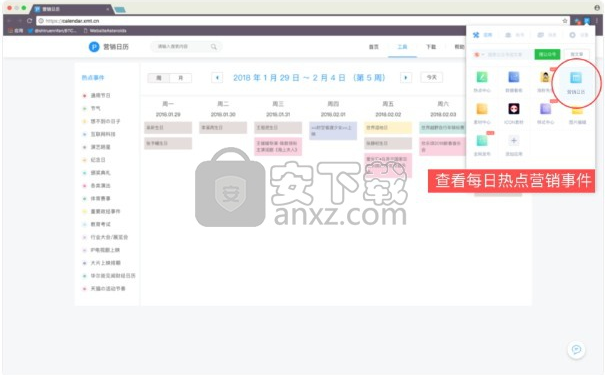The image size is (605, 375).
Task: Toggle the 颁奖典礼 category filter
Action: pos(96,173)
